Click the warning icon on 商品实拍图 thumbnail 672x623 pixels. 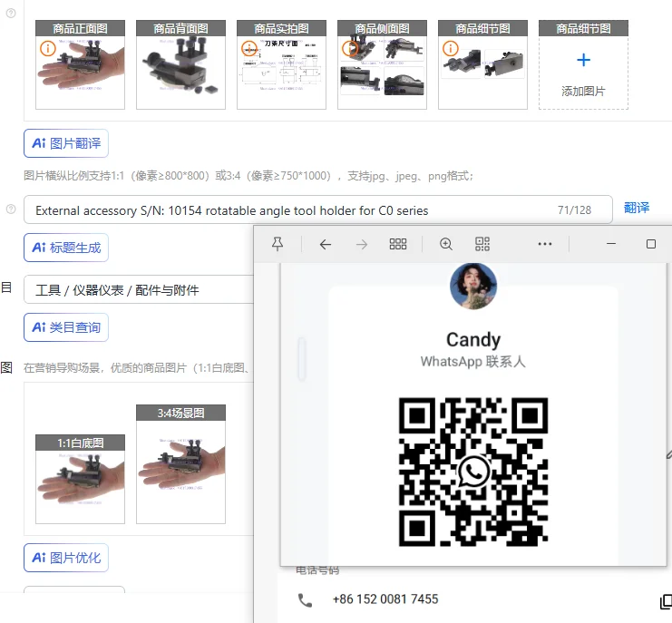[x=249, y=48]
